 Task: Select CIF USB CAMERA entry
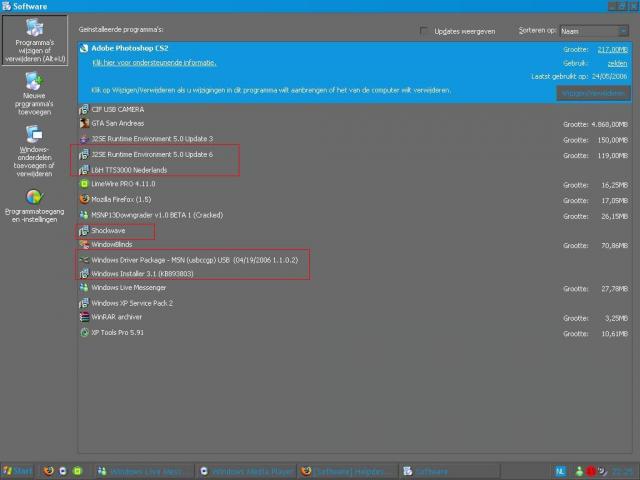tap(354, 109)
